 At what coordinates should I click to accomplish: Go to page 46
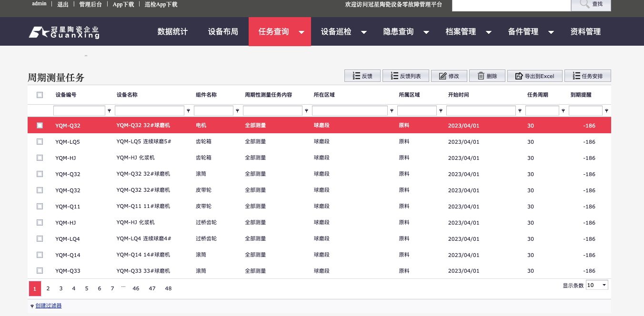tap(136, 288)
